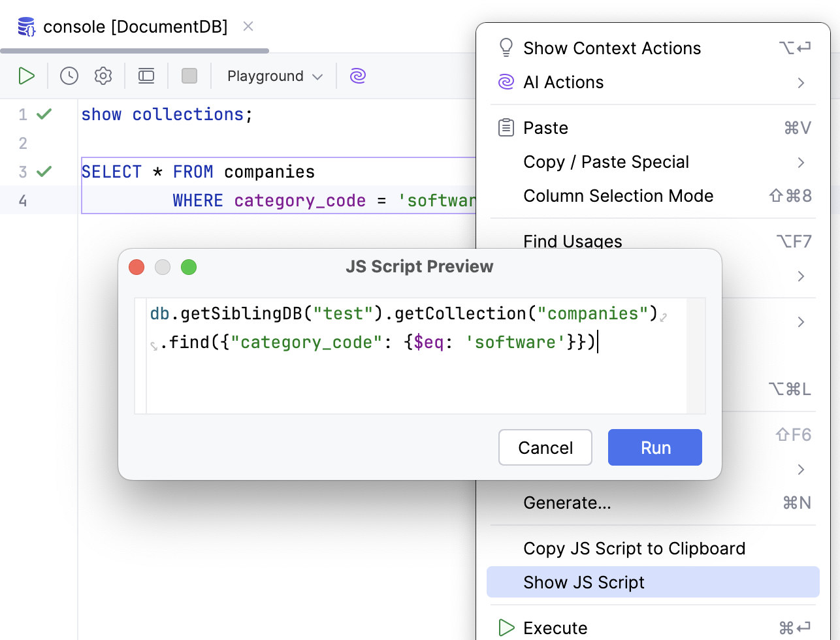Click the green checkmark beside line 3

(x=43, y=171)
